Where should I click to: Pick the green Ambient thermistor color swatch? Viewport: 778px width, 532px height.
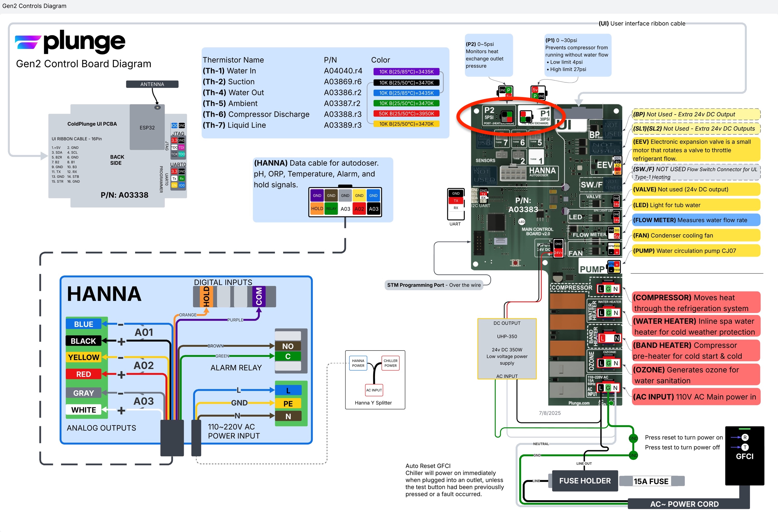[406, 103]
